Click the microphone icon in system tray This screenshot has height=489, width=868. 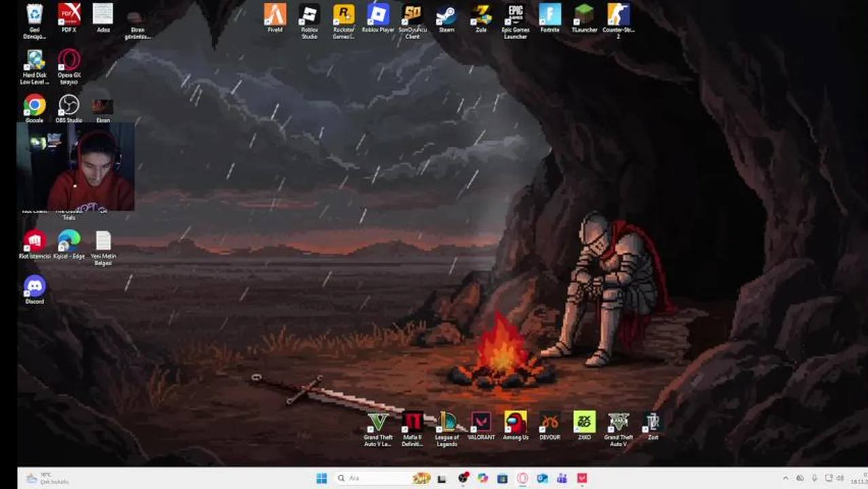tap(815, 478)
